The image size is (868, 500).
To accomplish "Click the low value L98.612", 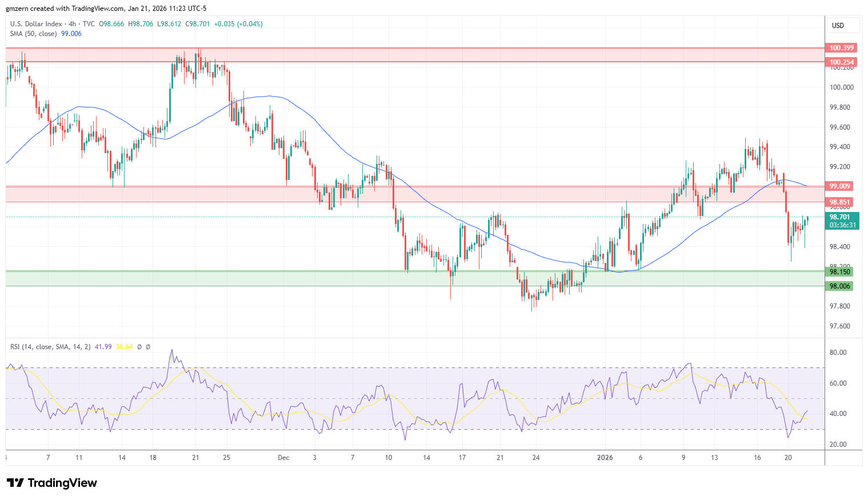I will tap(169, 24).
